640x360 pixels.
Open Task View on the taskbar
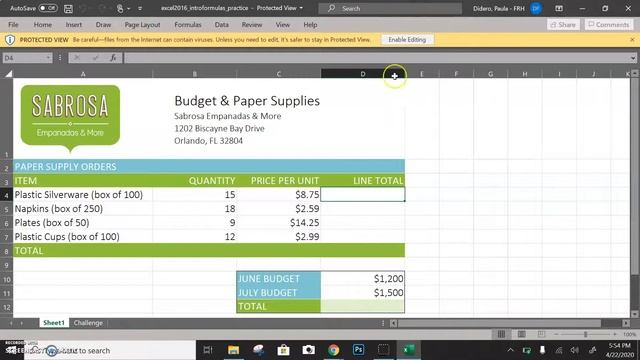click(x=208, y=350)
